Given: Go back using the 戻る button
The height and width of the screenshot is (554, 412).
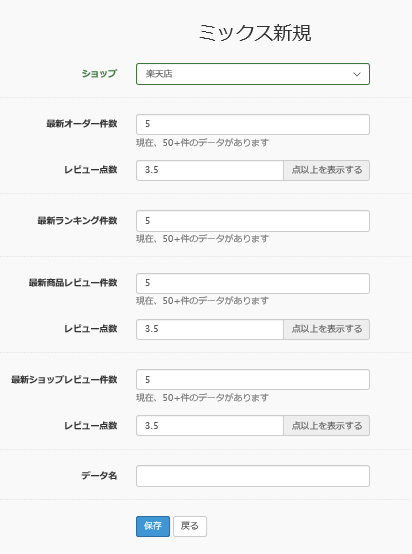Looking at the screenshot, I should coord(190,526).
